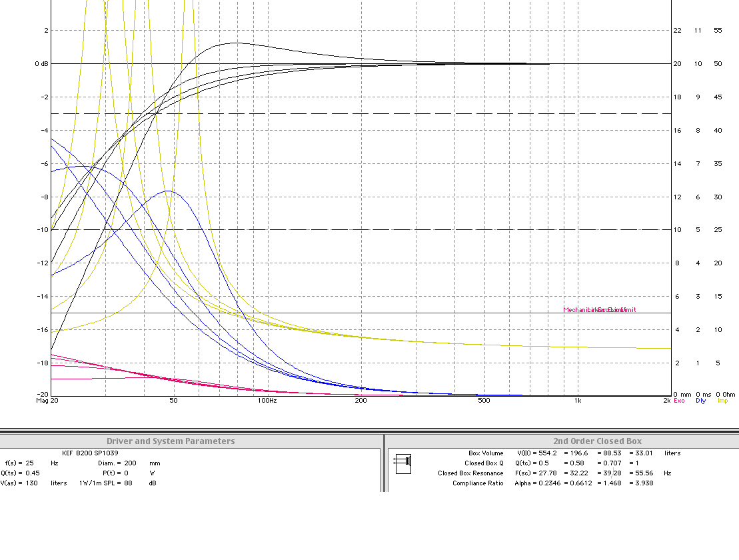This screenshot has height=560, width=739.
Task: Click the V(as) value 130
Action: tap(31, 483)
